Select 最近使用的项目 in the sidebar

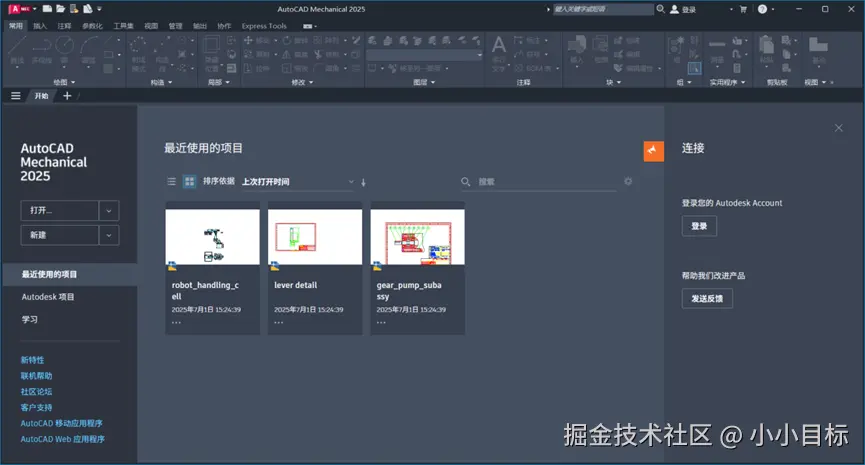pos(70,274)
